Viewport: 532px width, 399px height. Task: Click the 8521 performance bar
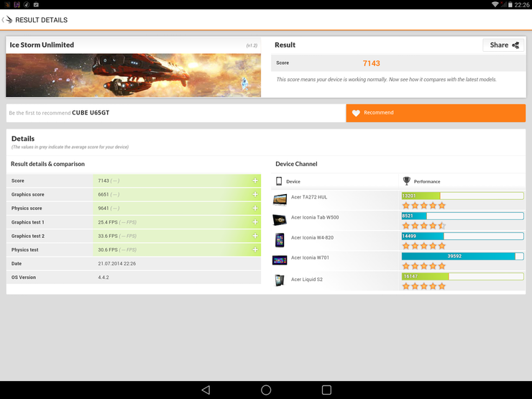[462, 216]
